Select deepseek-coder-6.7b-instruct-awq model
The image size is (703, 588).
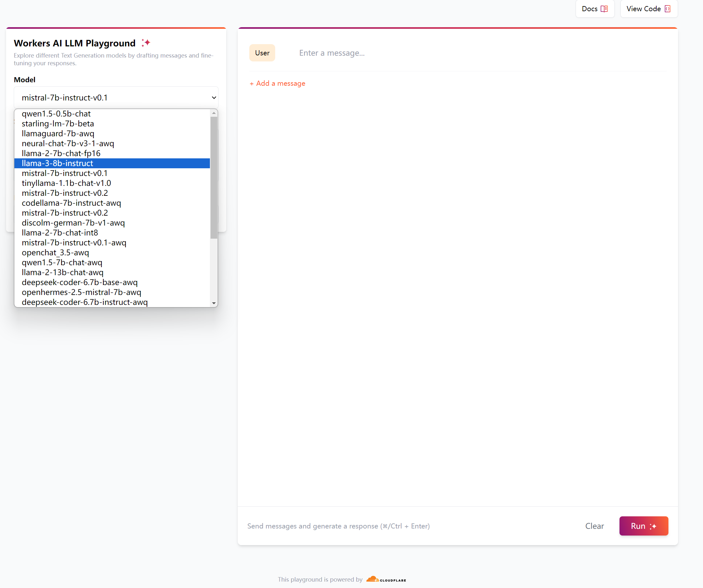(x=112, y=302)
